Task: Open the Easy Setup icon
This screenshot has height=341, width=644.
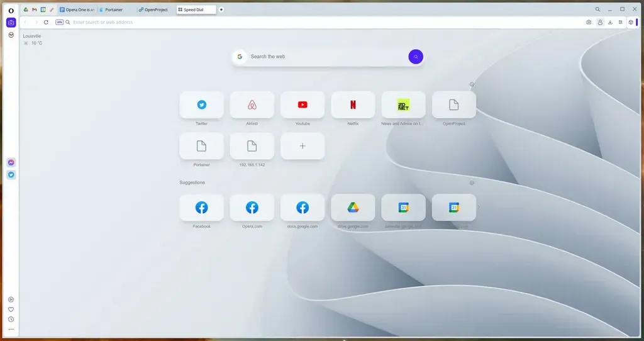Action: pos(620,22)
